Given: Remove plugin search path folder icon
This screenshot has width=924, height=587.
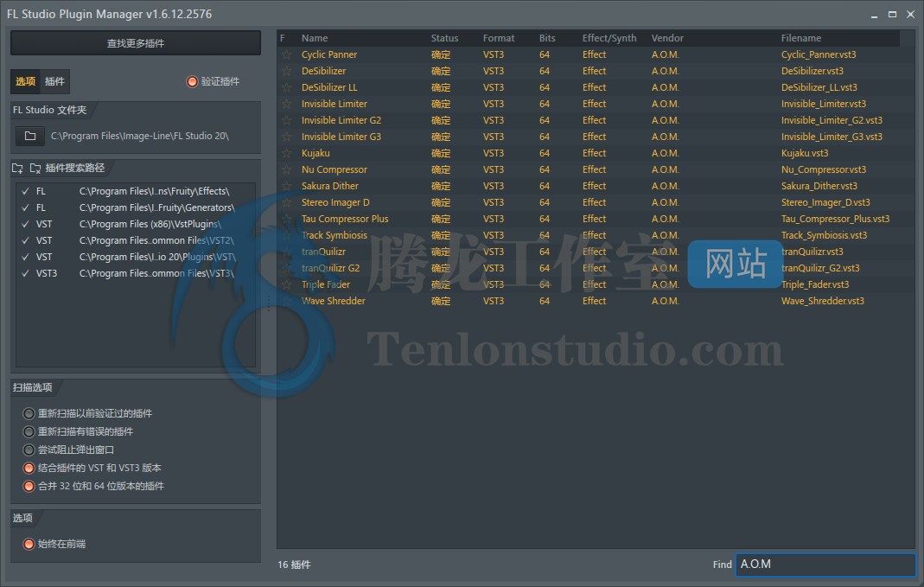Looking at the screenshot, I should [x=35, y=169].
